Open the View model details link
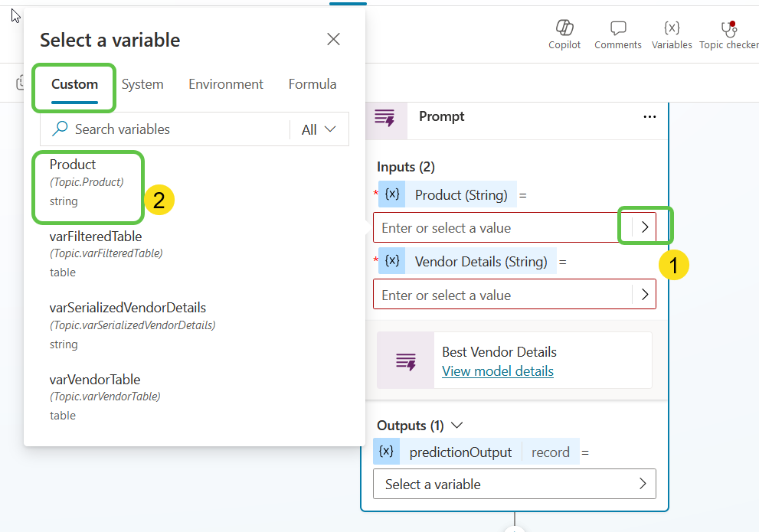This screenshot has height=532, width=759. point(497,370)
